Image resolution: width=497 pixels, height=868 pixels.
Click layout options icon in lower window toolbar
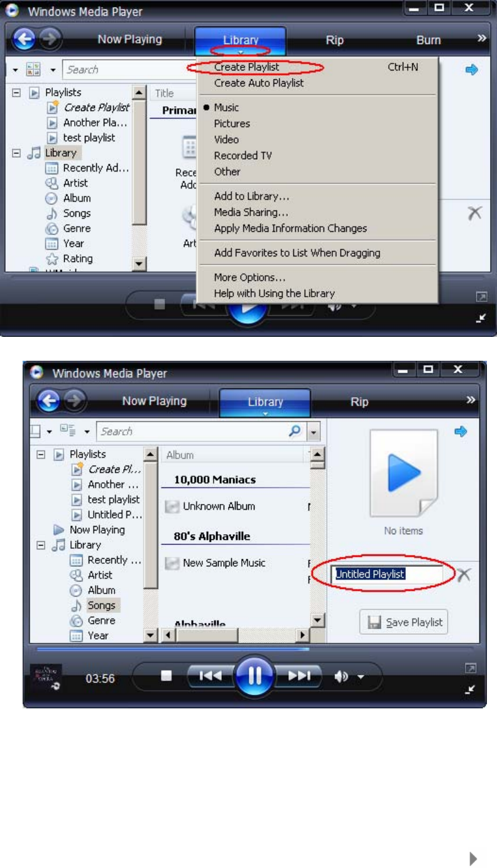pos(36,431)
